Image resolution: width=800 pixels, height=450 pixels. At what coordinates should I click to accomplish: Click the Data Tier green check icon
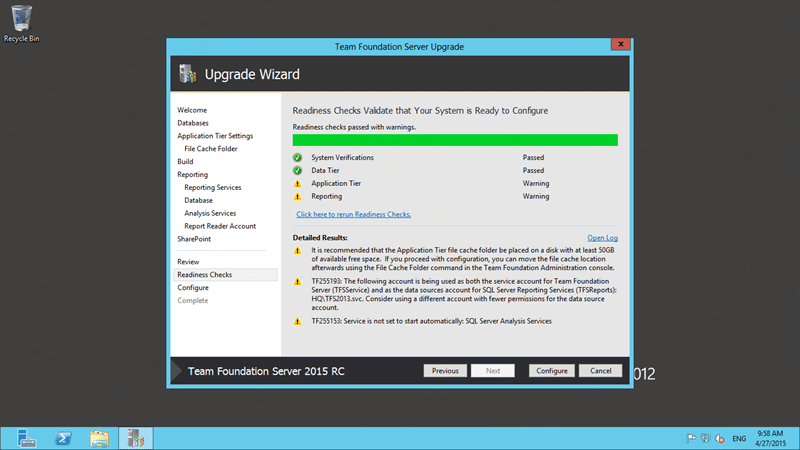coord(297,170)
